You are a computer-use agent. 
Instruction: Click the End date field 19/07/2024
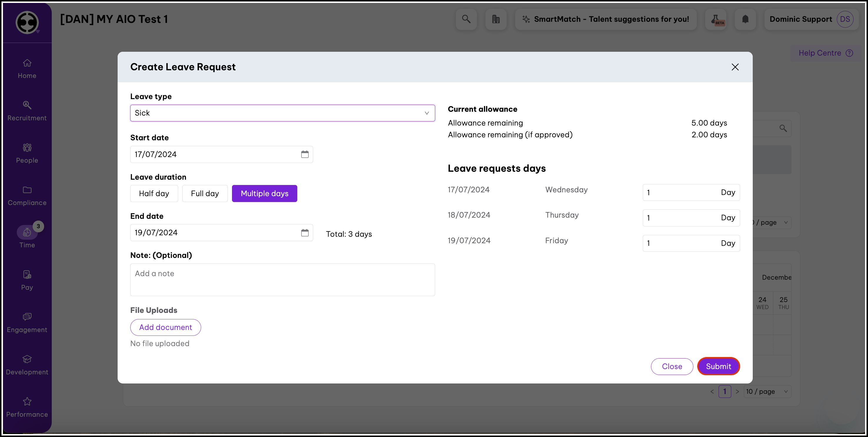tap(221, 233)
